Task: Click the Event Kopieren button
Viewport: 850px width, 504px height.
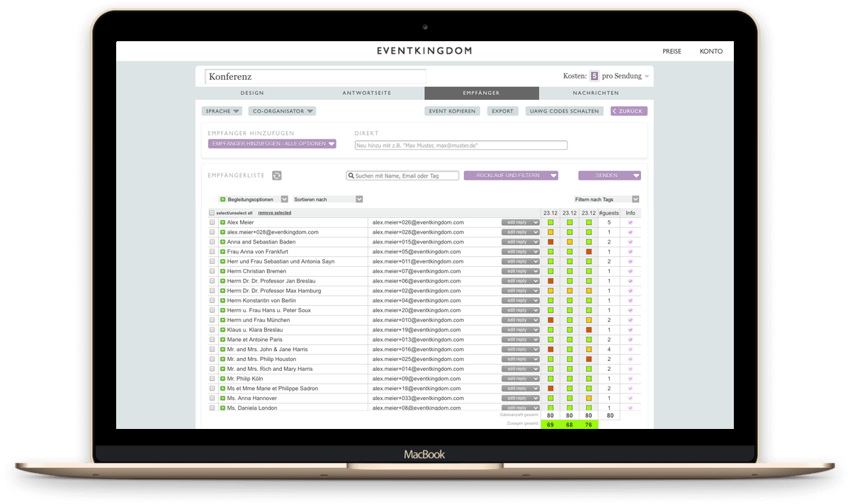Action: pos(452,111)
